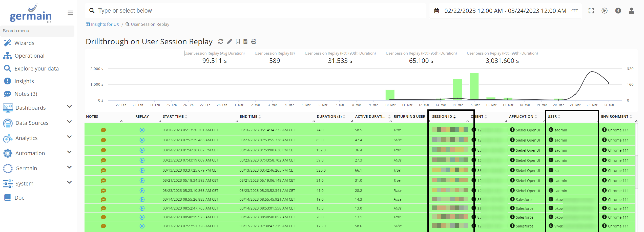The width and height of the screenshot is (644, 232).
Task: Collapse the sidebar with the hamburger icon
Action: click(x=70, y=13)
